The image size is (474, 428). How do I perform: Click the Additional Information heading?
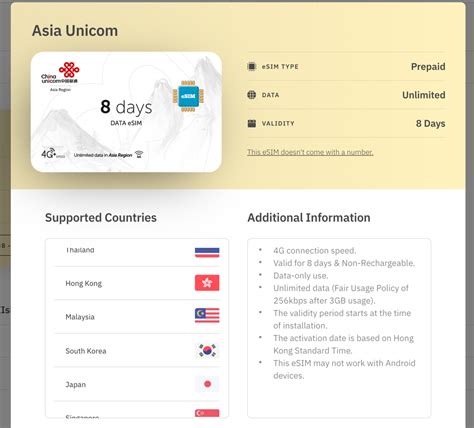coord(309,217)
